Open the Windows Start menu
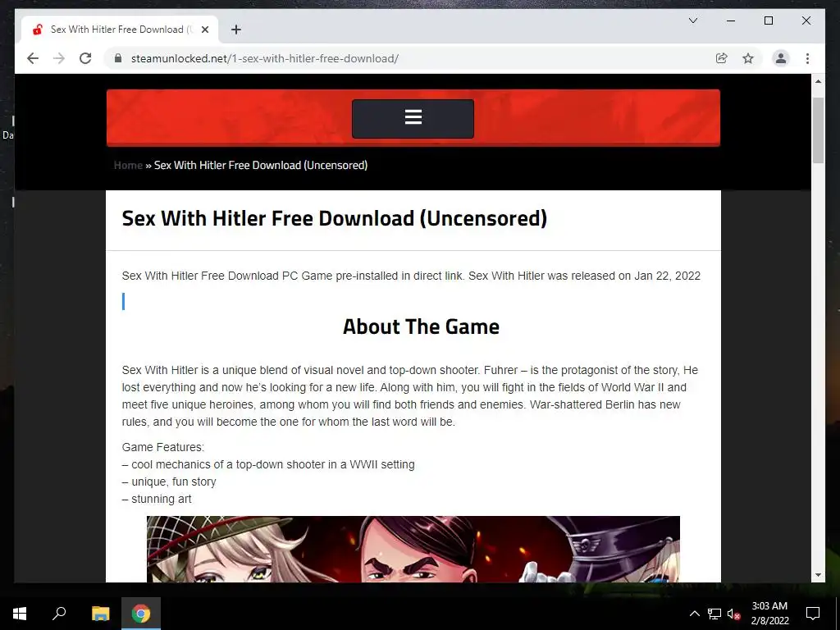The height and width of the screenshot is (630, 840). [x=20, y=613]
